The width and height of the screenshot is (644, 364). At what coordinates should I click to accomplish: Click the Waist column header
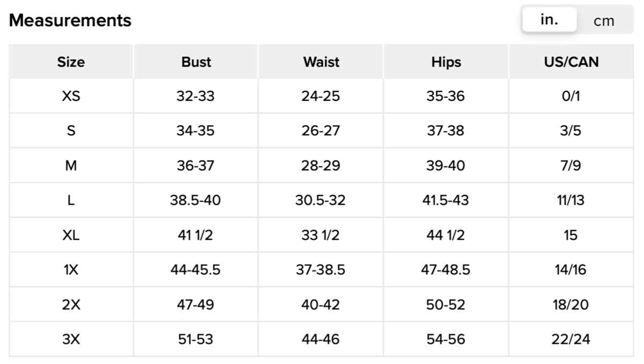pos(321,62)
